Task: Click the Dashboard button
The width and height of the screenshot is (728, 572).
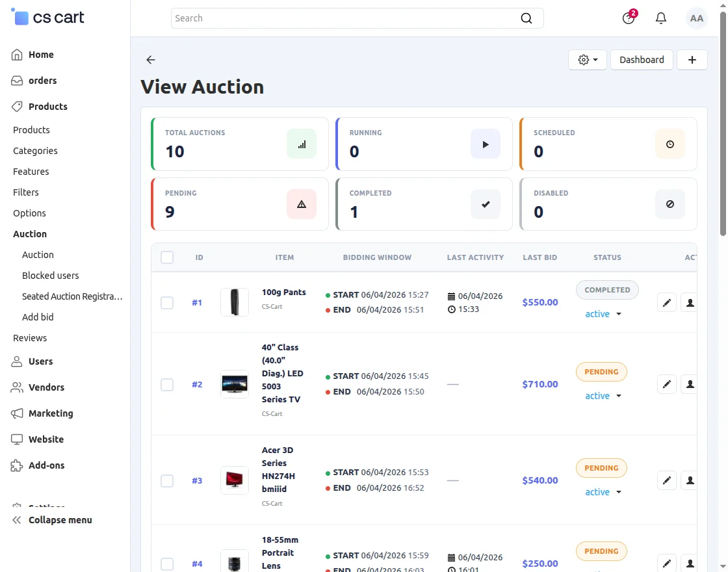Action: 642,60
